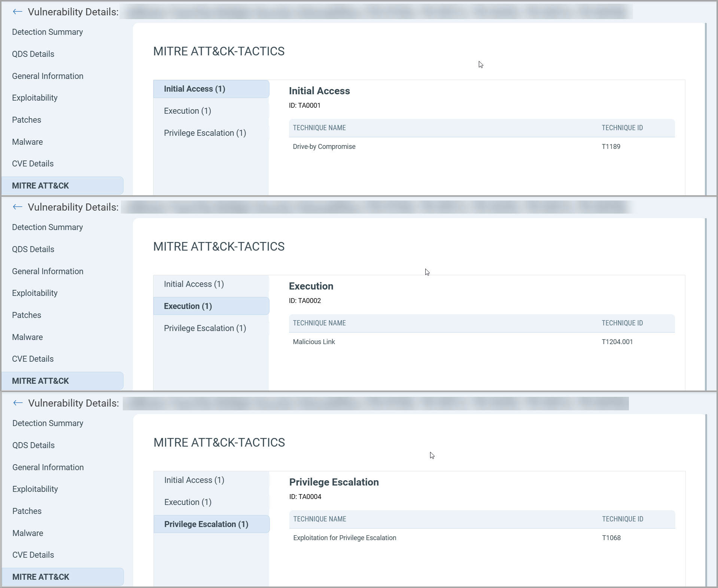Click the back arrow in the top panel

[17, 12]
